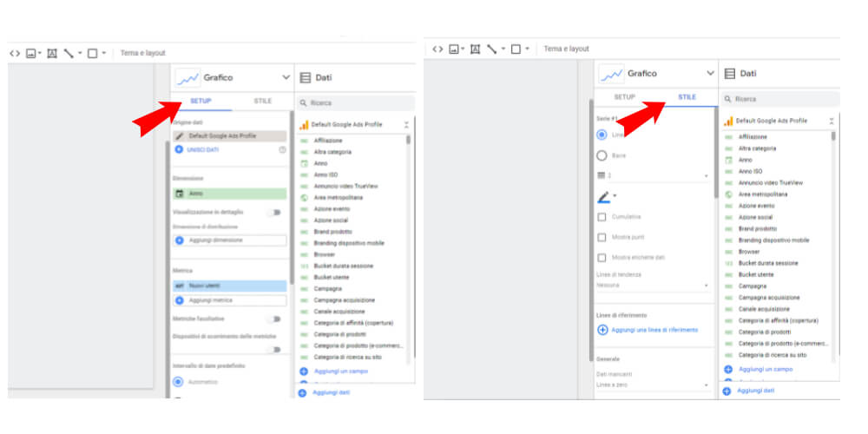Click the Dati table icon in left screenshot
This screenshot has height=434, width=868.
pos(305,78)
